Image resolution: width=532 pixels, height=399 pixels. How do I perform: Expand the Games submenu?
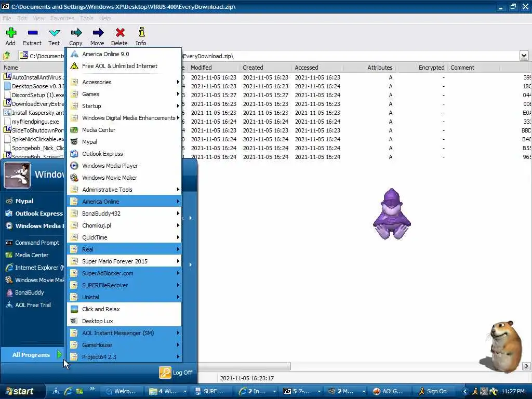coord(125,94)
